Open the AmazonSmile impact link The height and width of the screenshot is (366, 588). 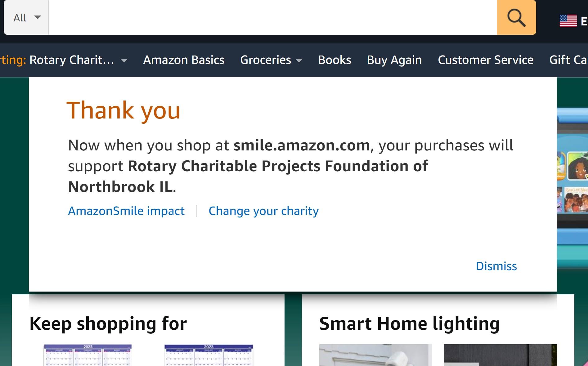126,211
